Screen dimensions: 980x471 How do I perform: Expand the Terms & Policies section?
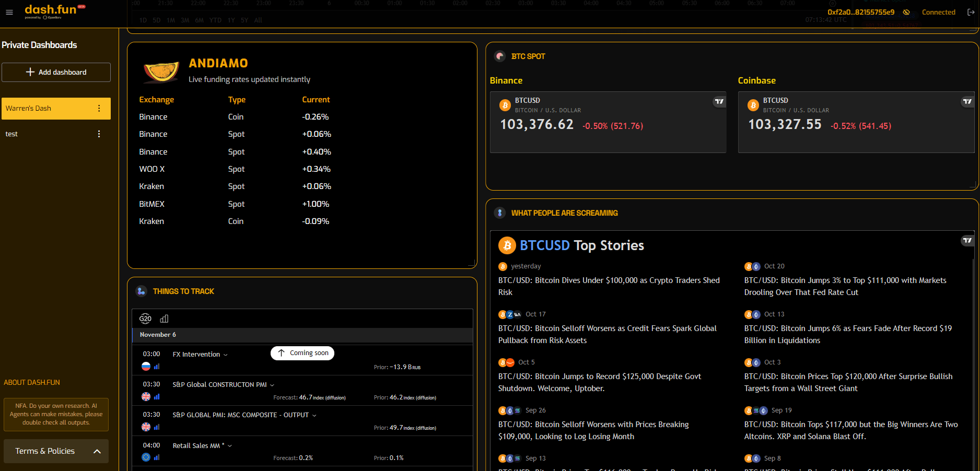[x=56, y=451]
